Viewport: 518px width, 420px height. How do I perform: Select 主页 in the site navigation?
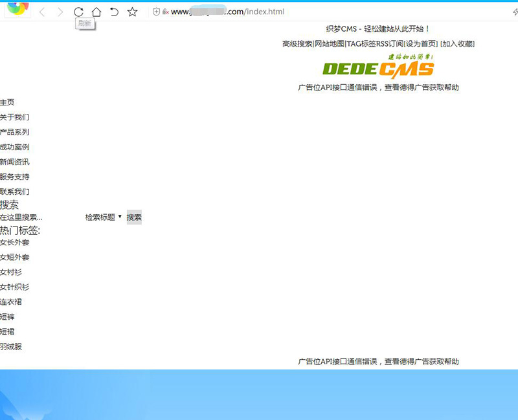click(x=8, y=102)
